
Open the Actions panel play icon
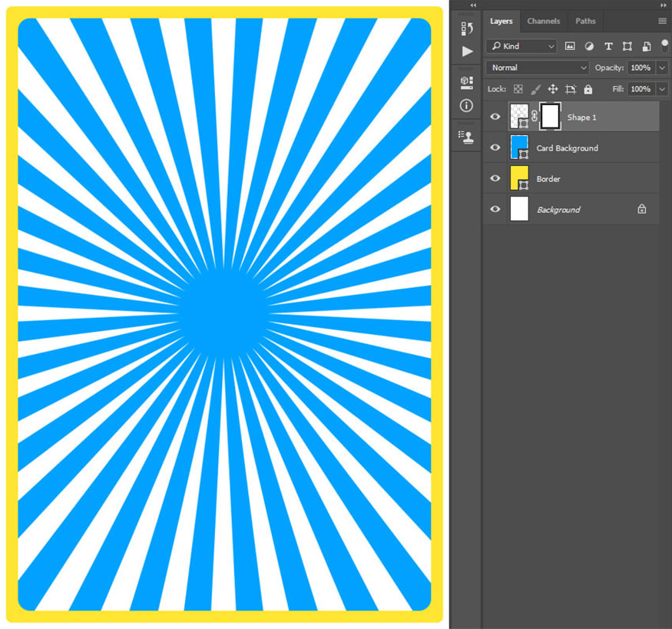467,51
